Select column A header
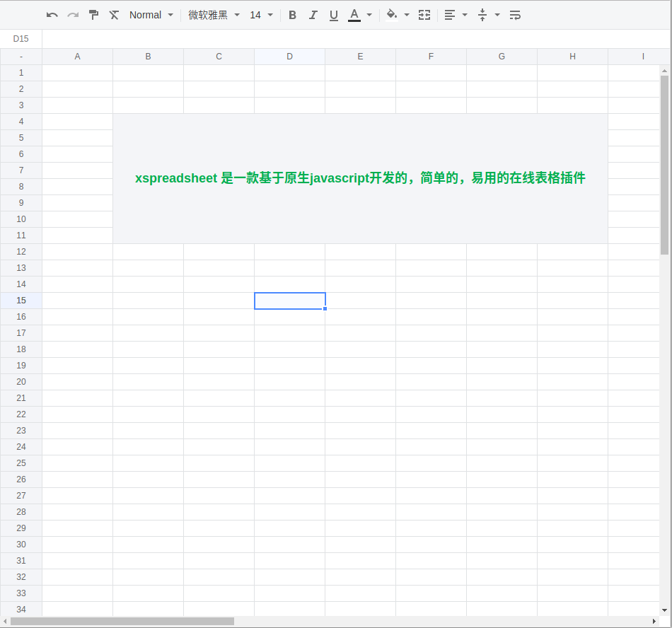 tap(78, 57)
